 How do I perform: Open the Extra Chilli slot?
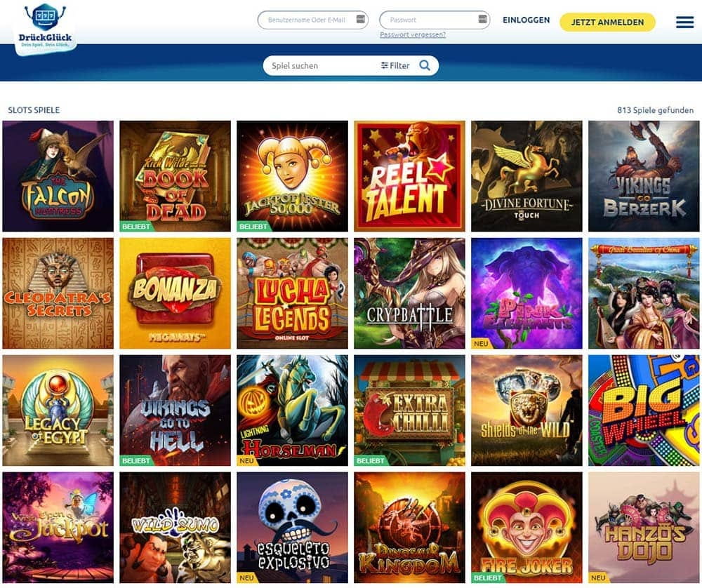(409, 410)
